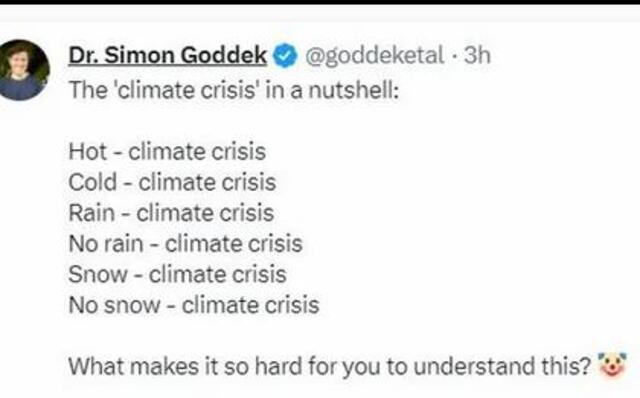The height and width of the screenshot is (398, 640).
Task: Click the line "The 'climate crisis' in a nutshell:"
Action: [234, 90]
